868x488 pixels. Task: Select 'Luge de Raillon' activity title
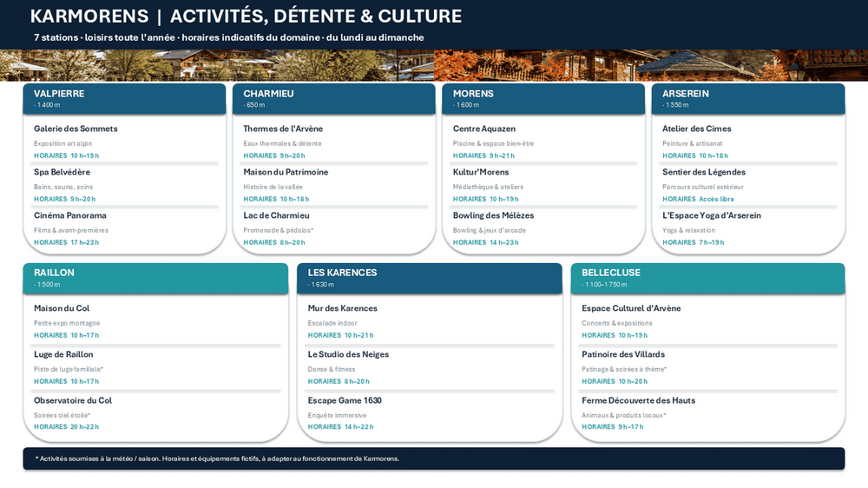[63, 354]
